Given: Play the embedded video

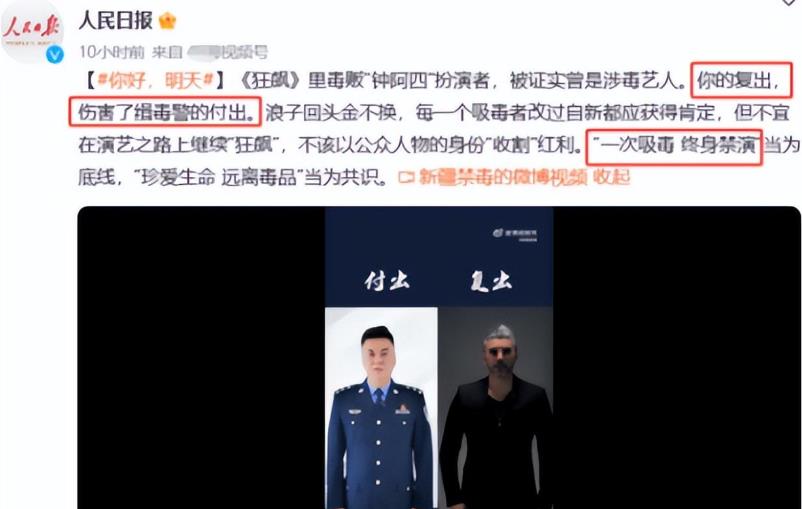Looking at the screenshot, I should click(439, 358).
